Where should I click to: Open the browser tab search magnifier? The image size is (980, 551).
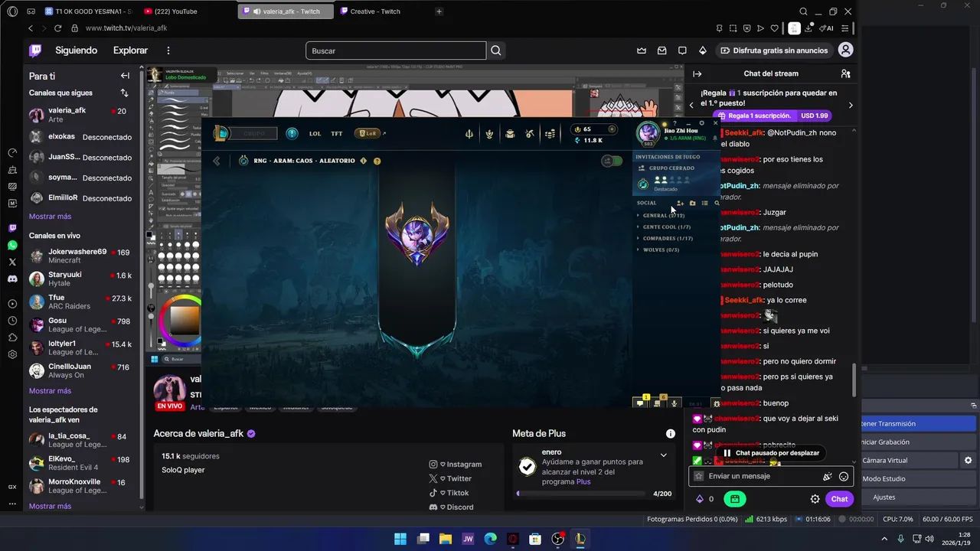click(803, 11)
